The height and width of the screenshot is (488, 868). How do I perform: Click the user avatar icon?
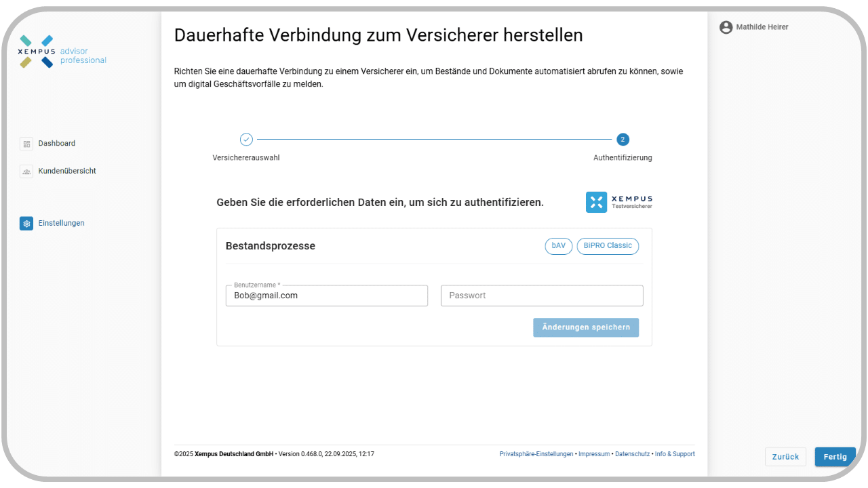pos(726,27)
